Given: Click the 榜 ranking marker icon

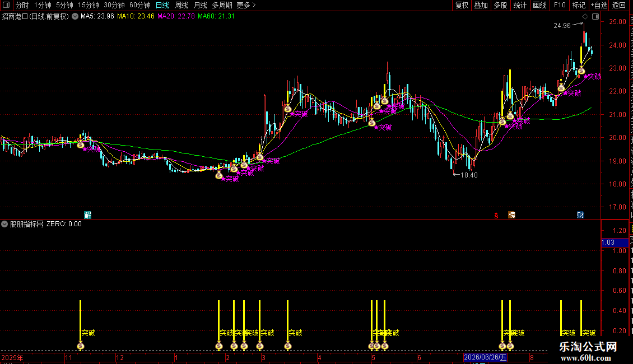Looking at the screenshot, I should [x=511, y=214].
